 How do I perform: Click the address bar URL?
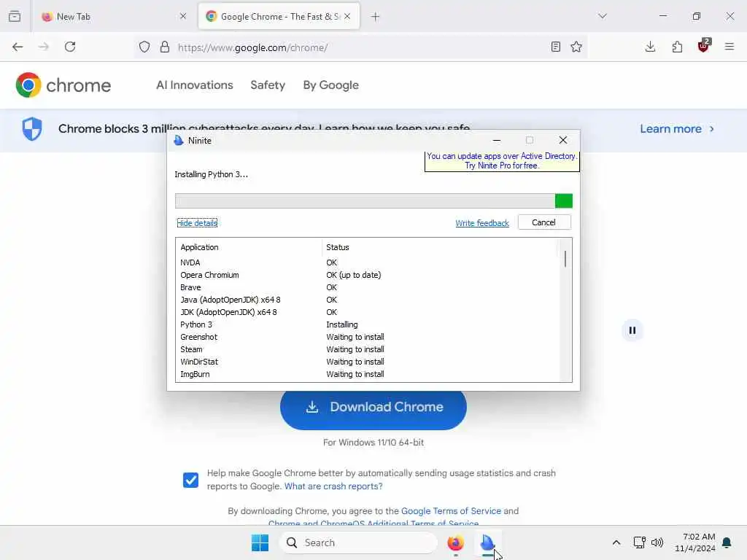(252, 47)
